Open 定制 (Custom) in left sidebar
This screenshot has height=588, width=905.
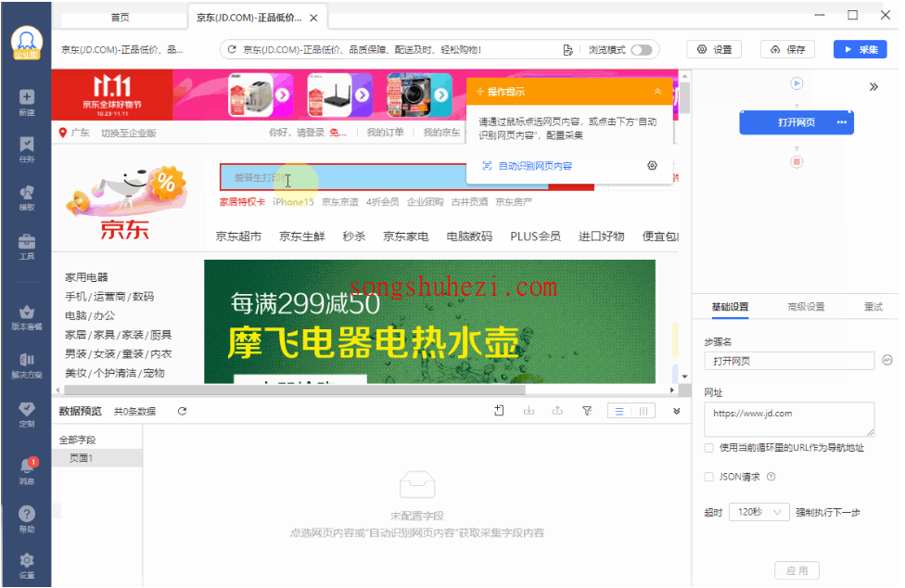point(27,415)
